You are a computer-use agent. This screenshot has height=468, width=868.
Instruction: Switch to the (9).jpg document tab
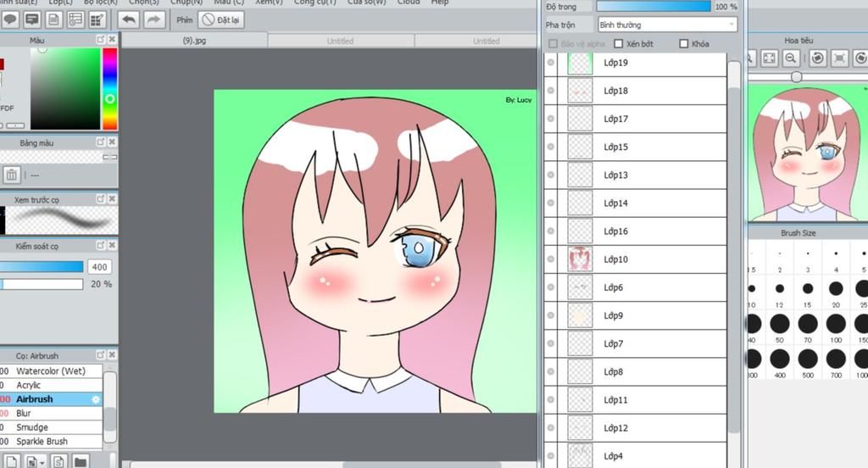tap(194, 41)
